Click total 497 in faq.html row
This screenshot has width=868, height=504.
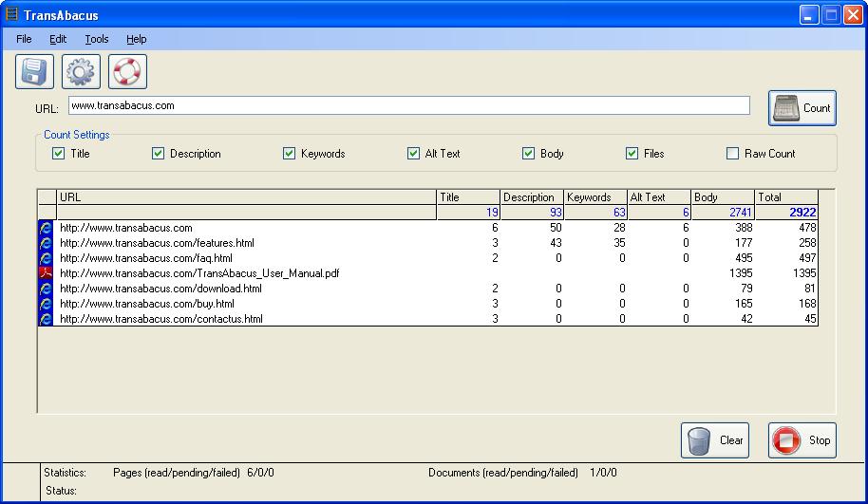click(807, 258)
